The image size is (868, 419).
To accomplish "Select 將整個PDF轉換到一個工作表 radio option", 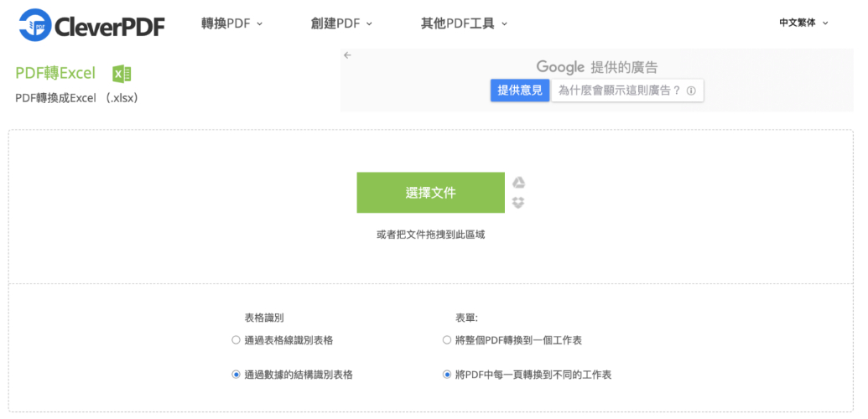I will 447,340.
